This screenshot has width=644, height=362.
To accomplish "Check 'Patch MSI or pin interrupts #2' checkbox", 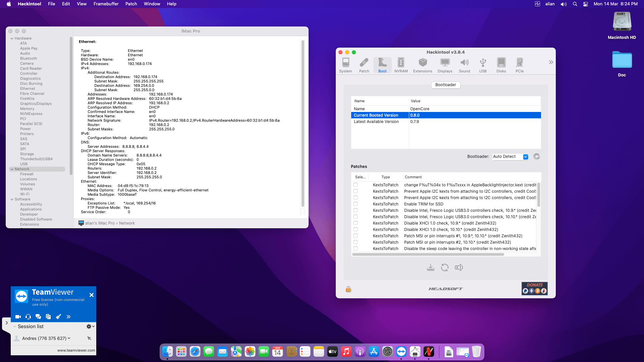I will coord(356,242).
